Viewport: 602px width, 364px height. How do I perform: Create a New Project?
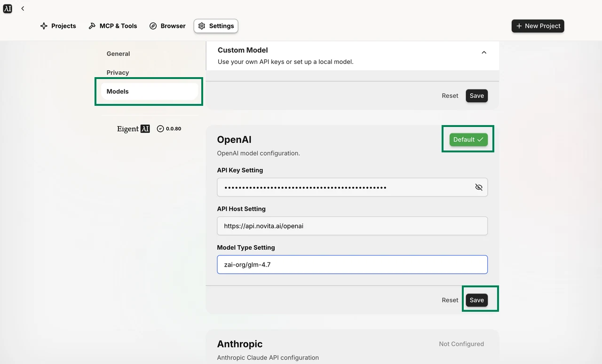[x=538, y=26]
